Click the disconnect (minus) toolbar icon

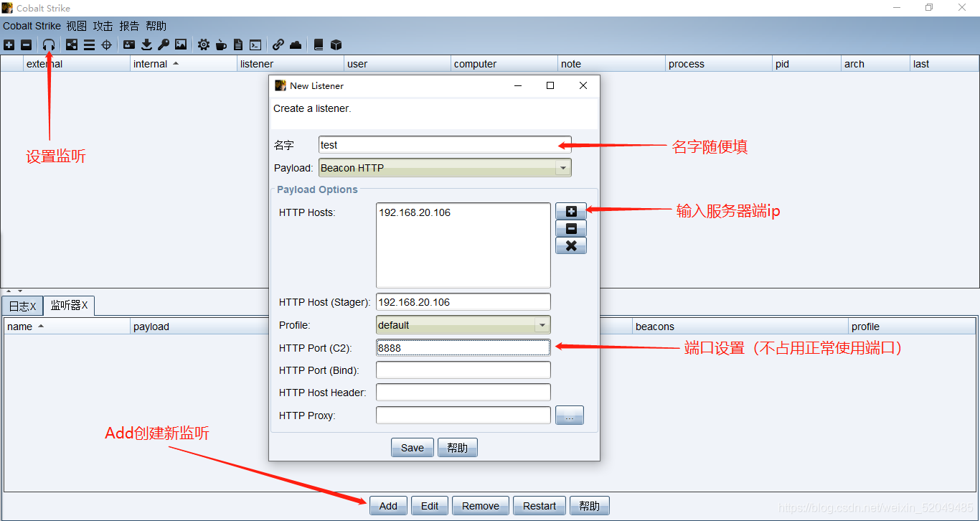[x=27, y=44]
